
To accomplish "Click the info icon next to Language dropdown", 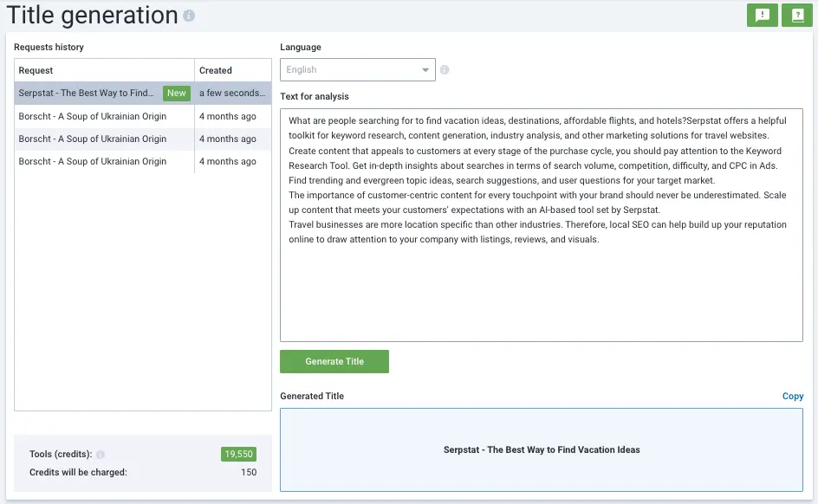I will [445, 70].
